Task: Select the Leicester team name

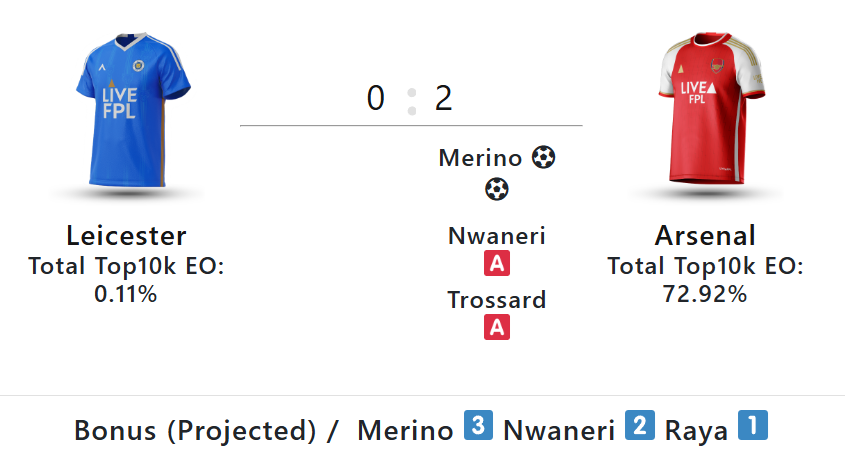Action: tap(127, 235)
